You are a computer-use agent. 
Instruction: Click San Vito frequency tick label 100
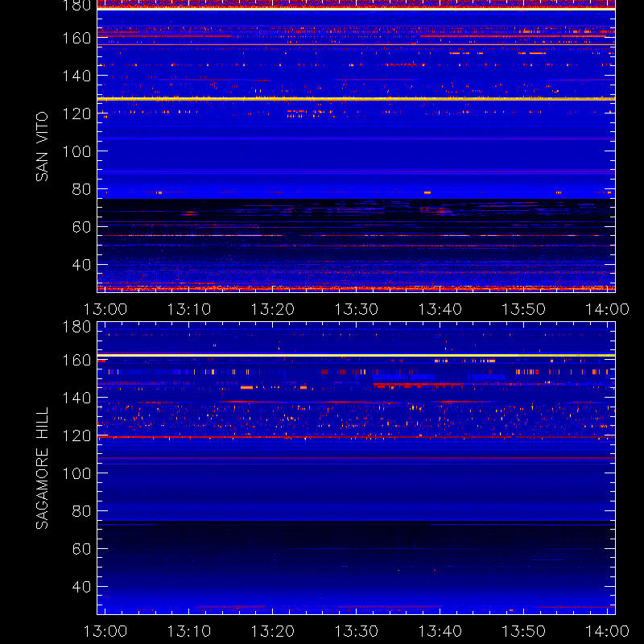[x=76, y=151]
